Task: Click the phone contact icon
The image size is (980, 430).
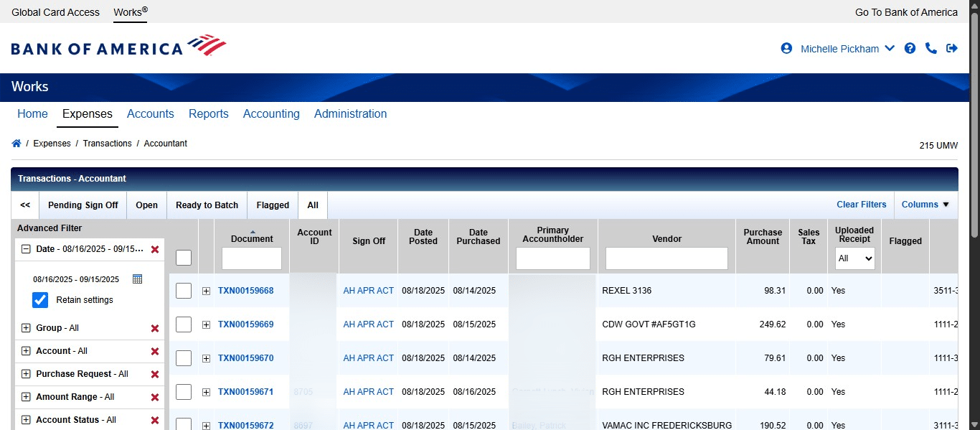Action: [x=931, y=48]
